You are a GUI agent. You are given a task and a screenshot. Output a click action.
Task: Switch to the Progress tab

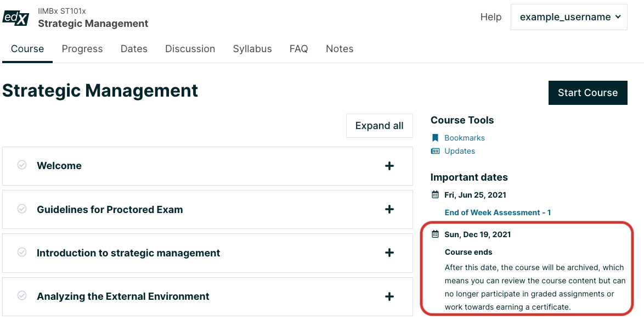point(82,49)
